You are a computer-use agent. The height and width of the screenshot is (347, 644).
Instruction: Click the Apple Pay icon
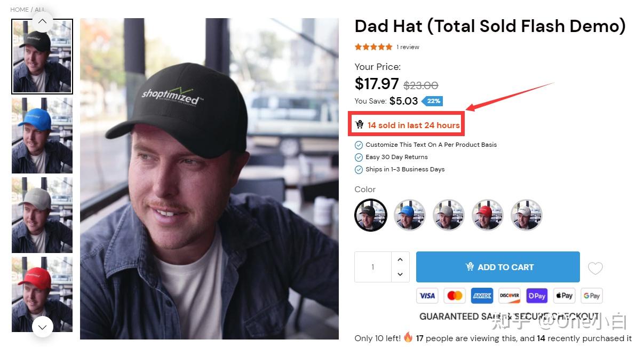coord(564,295)
